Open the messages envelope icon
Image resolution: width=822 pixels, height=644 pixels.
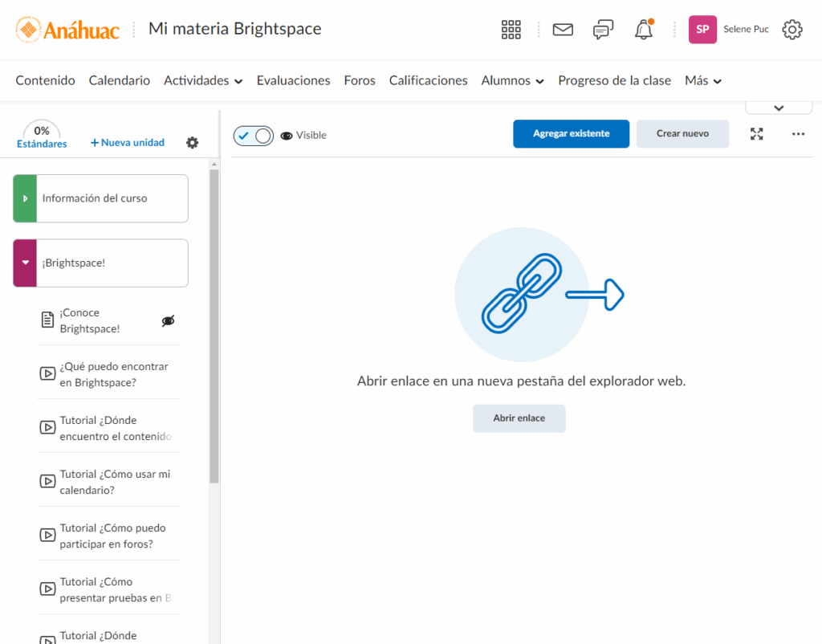point(563,30)
